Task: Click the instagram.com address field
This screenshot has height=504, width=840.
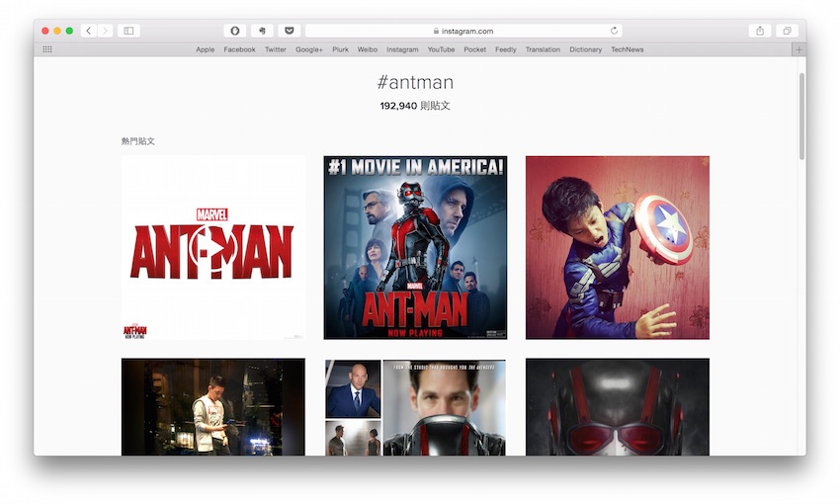Action: (x=463, y=31)
